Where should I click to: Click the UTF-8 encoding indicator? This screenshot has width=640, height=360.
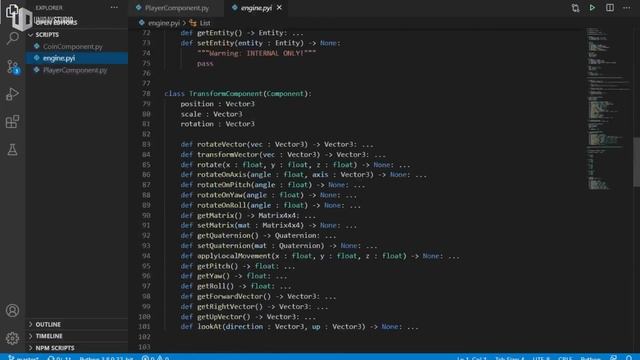(x=541, y=358)
